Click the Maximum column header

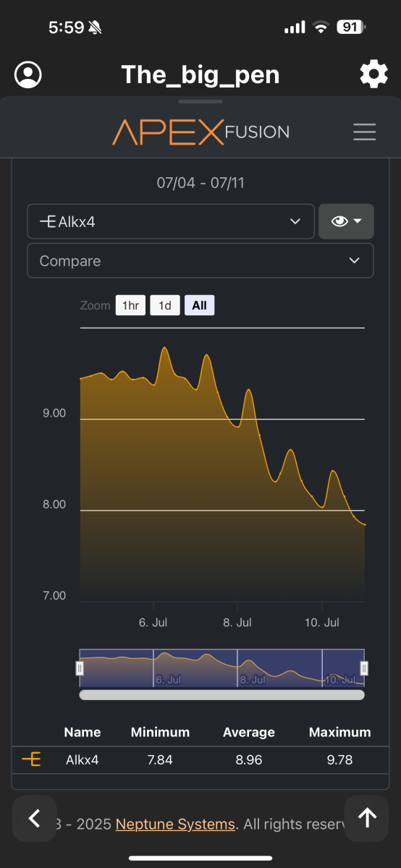339,732
